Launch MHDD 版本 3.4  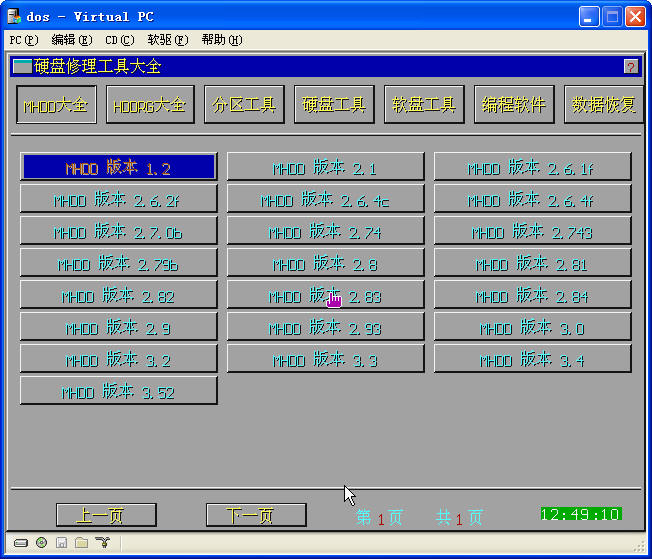coord(532,359)
